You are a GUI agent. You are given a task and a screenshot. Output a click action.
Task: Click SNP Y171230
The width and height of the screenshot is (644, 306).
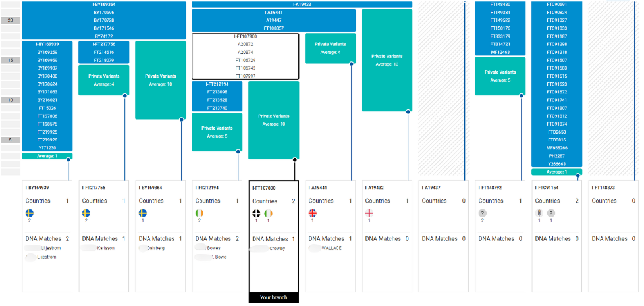pos(47,148)
